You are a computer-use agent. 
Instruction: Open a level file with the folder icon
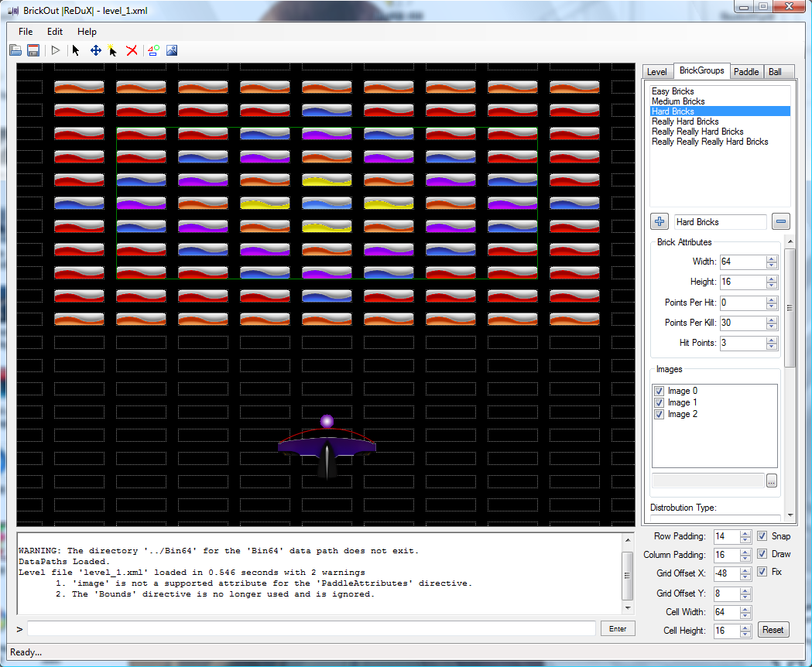[x=15, y=50]
